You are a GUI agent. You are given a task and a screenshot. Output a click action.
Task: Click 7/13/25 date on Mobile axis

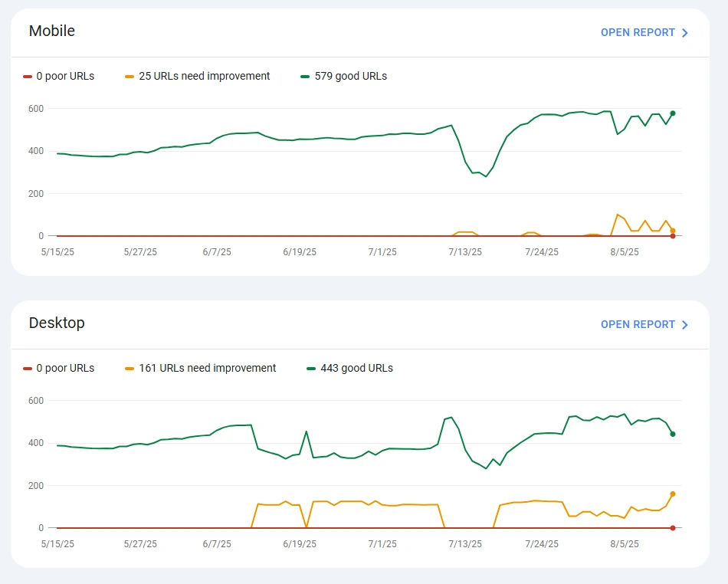click(465, 252)
